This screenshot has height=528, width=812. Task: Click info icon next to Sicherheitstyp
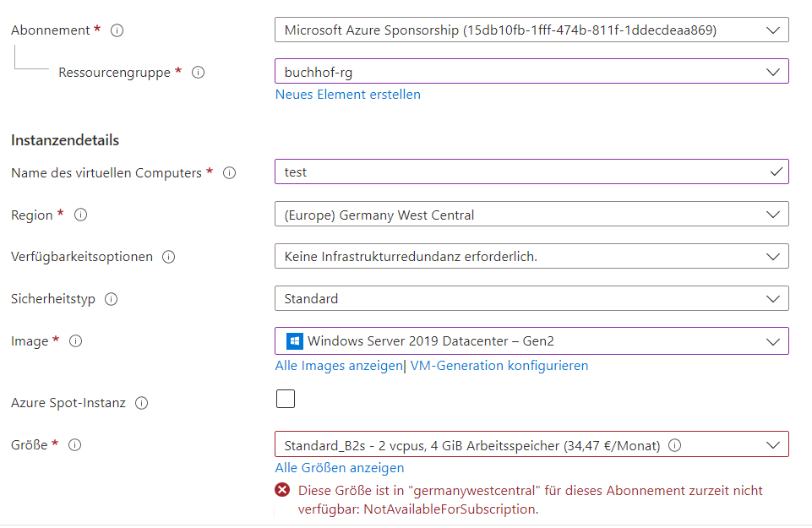[111, 299]
